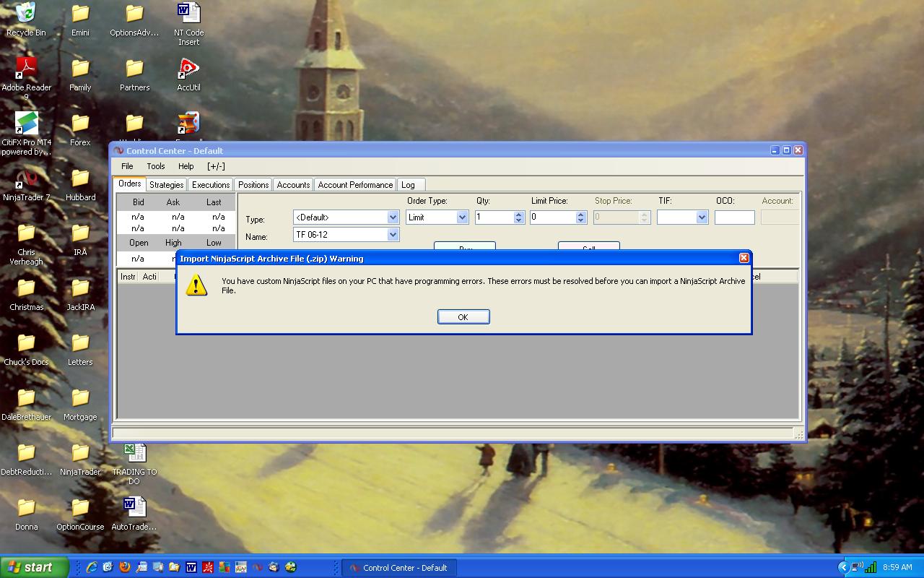Open the TIF dropdown
The image size is (924, 578).
[x=702, y=217]
